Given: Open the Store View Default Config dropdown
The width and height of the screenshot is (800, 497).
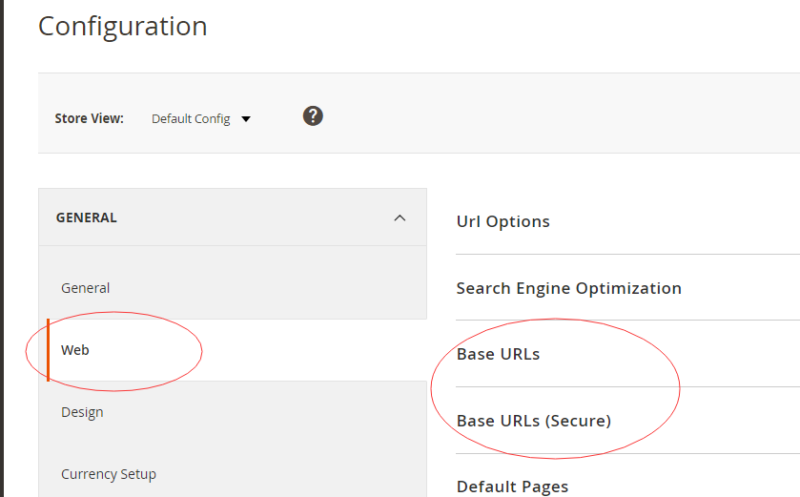Looking at the screenshot, I should pos(201,119).
